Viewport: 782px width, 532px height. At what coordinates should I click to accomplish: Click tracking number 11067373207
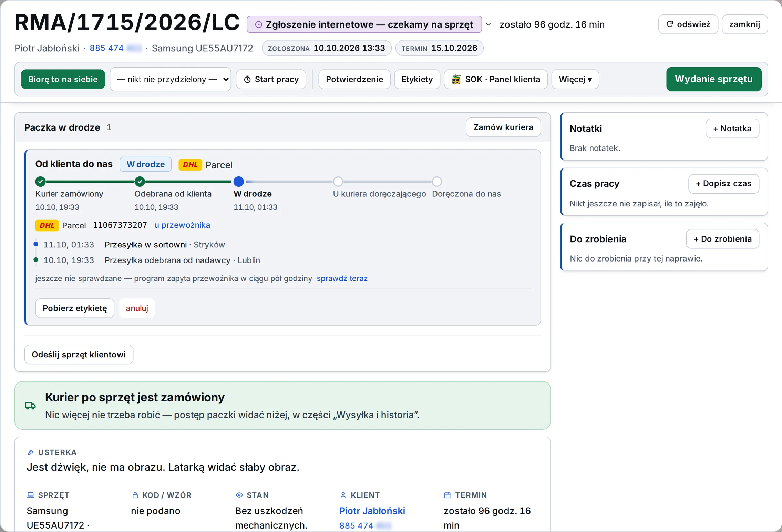(120, 225)
